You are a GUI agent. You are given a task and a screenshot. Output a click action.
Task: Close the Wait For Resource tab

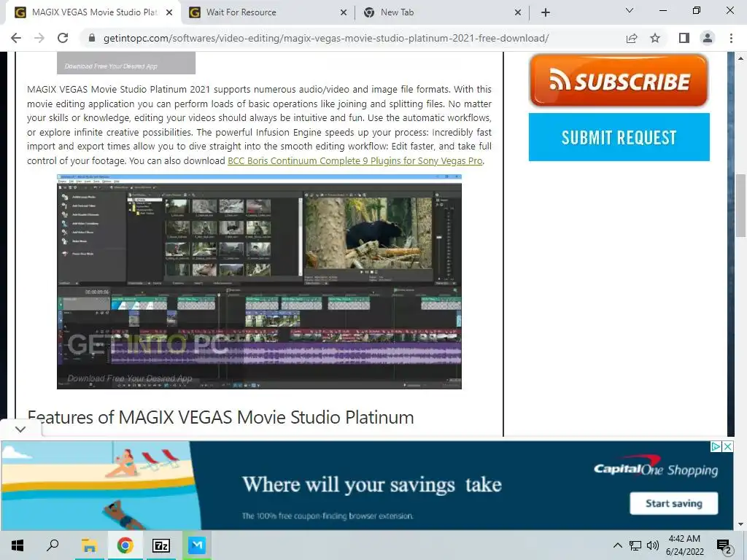pyautogui.click(x=344, y=12)
